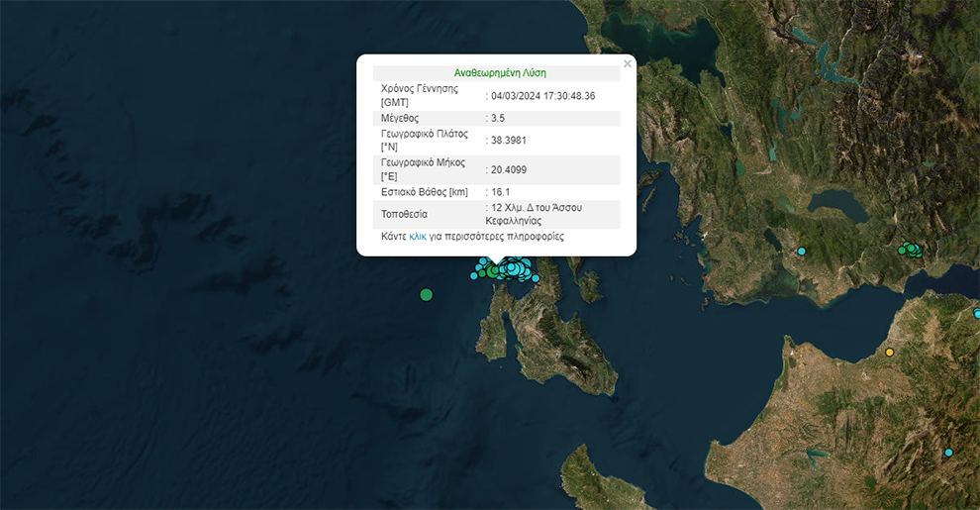Close the earthquake info popup
The width and height of the screenshot is (980, 510).
click(x=628, y=64)
